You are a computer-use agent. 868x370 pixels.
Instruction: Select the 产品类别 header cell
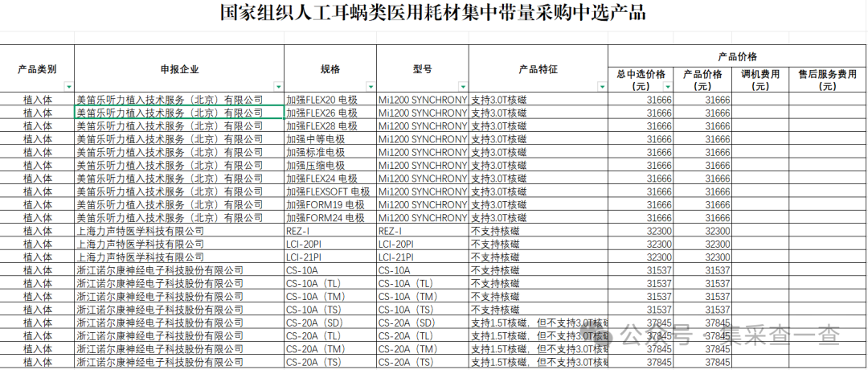coord(37,68)
